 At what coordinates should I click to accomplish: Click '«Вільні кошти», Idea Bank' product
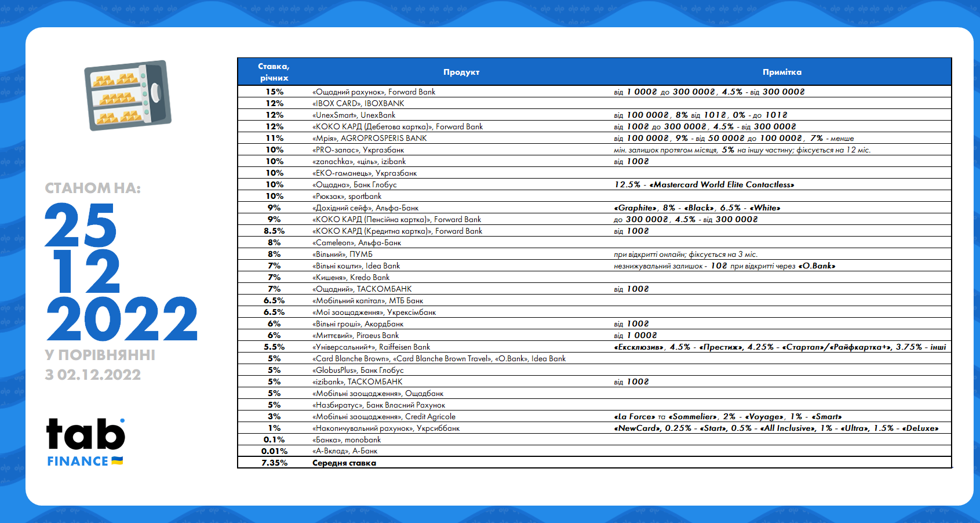click(x=356, y=266)
